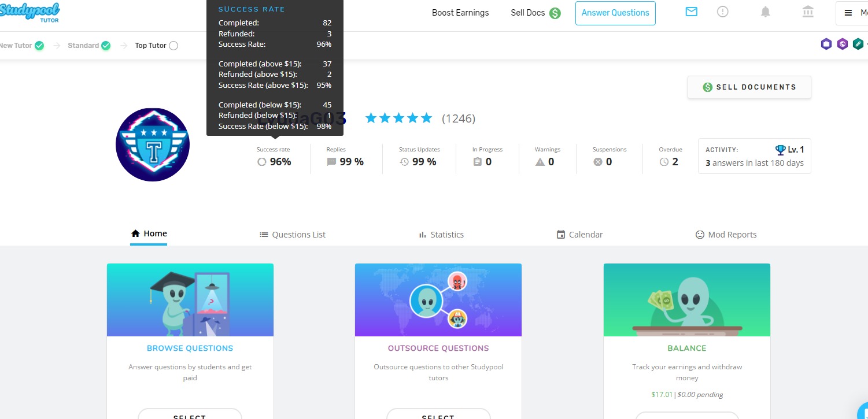Click the Answer Questions button

pyautogui.click(x=615, y=13)
